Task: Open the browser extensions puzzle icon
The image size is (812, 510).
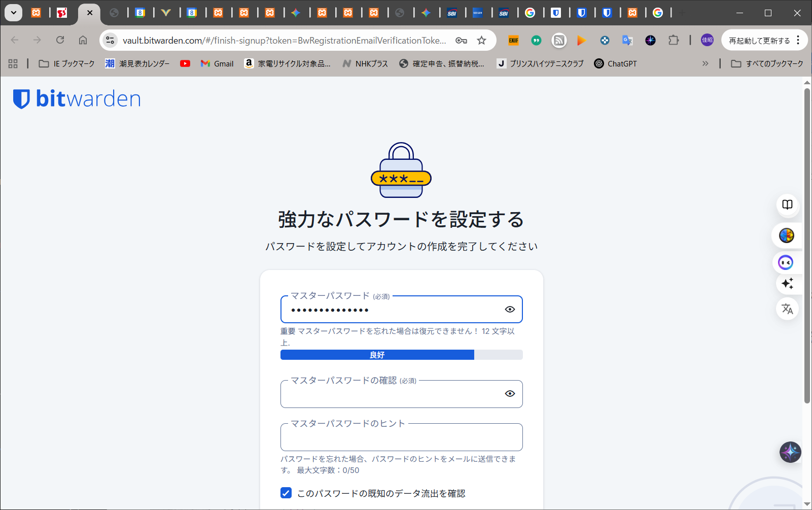Action: coord(673,40)
